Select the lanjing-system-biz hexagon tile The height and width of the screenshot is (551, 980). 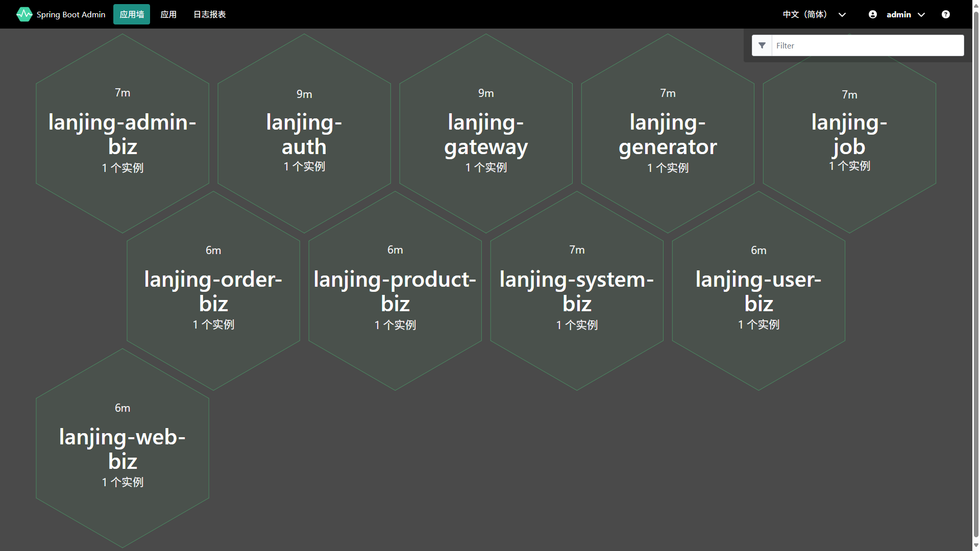click(x=577, y=291)
